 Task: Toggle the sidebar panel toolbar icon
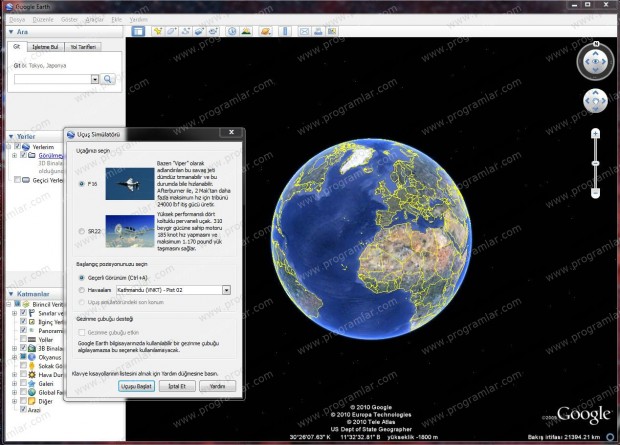138,31
